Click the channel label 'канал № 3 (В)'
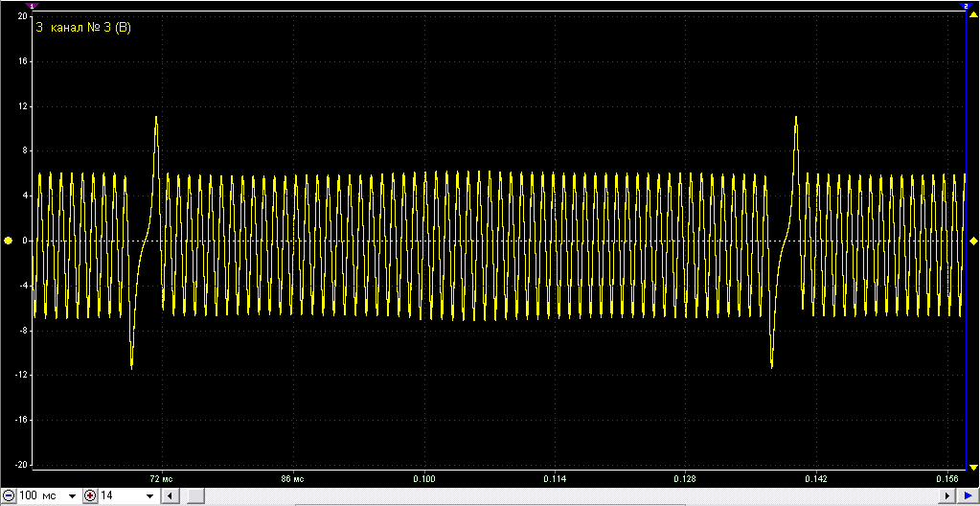Viewport: 980px width, 506px height. coord(89,28)
